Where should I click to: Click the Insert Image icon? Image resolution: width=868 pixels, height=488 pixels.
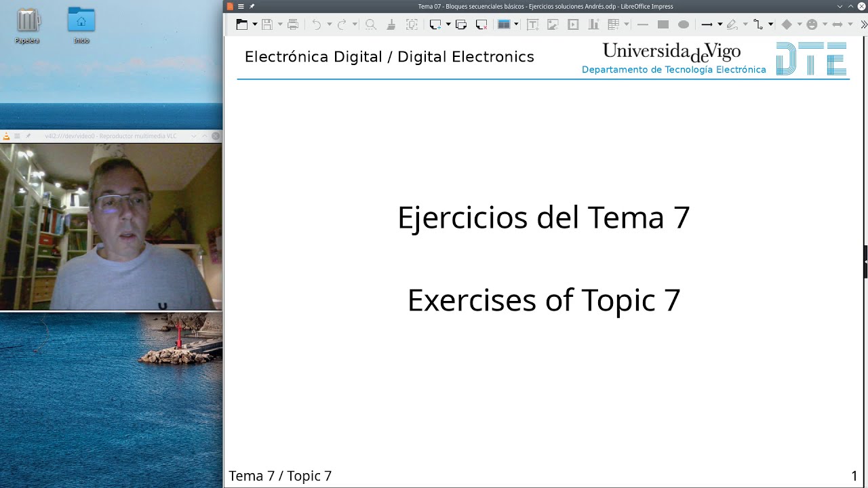(x=553, y=24)
